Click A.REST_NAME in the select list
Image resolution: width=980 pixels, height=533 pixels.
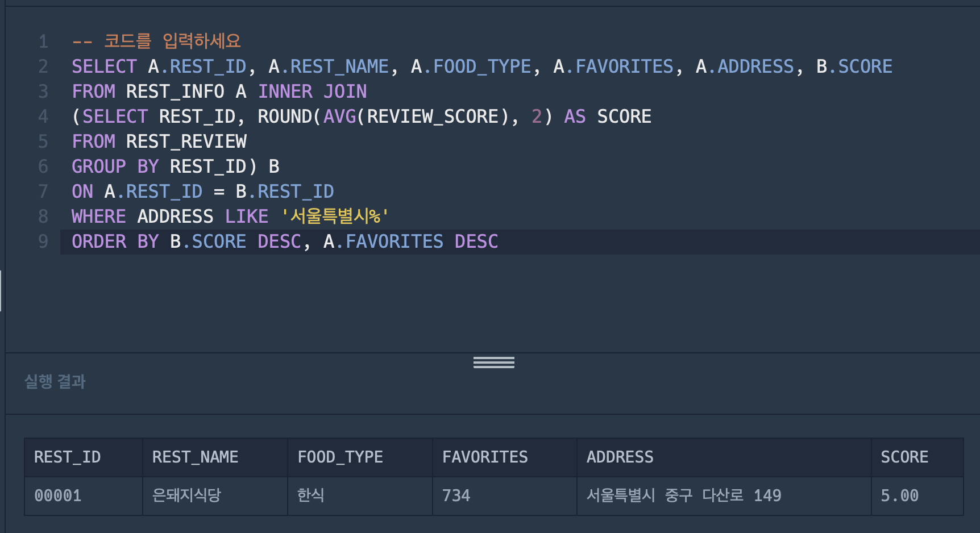(328, 66)
